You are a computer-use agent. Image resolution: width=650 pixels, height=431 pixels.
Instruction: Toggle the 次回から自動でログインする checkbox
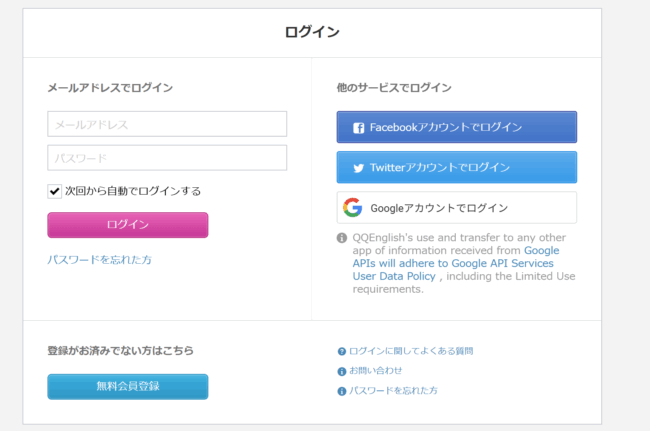click(x=55, y=191)
